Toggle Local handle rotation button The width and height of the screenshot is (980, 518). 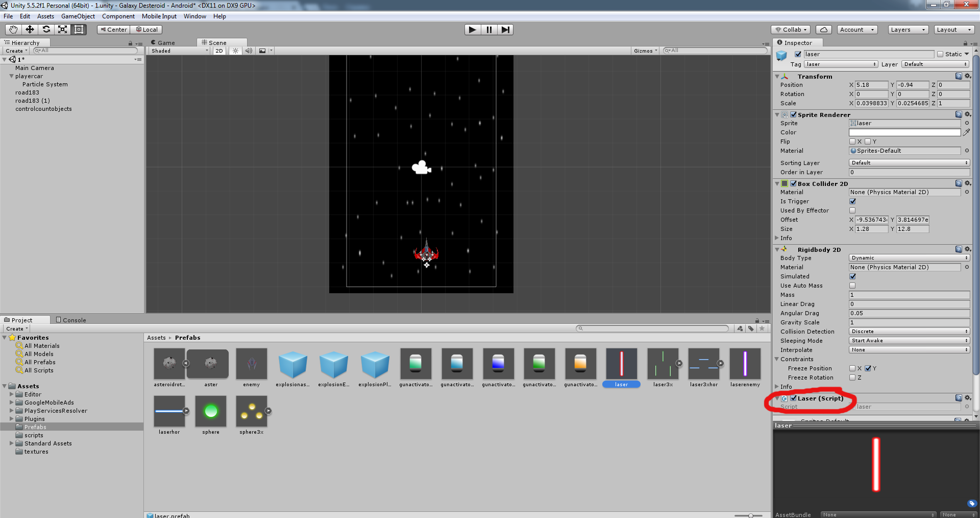click(146, 30)
